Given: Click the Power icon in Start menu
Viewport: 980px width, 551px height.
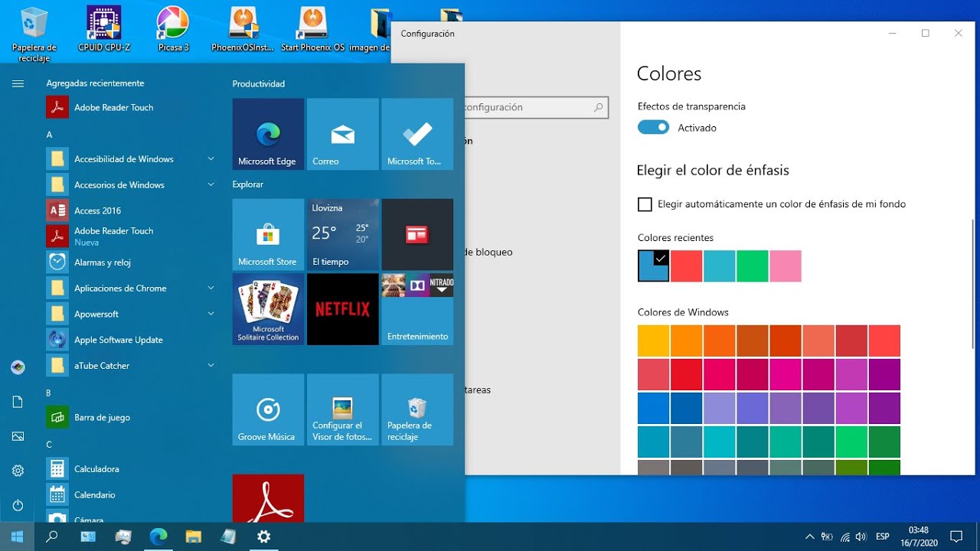Looking at the screenshot, I should point(18,505).
